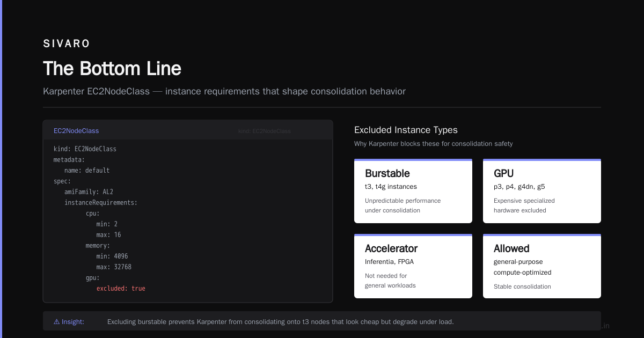
Task: Click the Karpenter EC2NodeClass subtitle
Action: [x=224, y=91]
